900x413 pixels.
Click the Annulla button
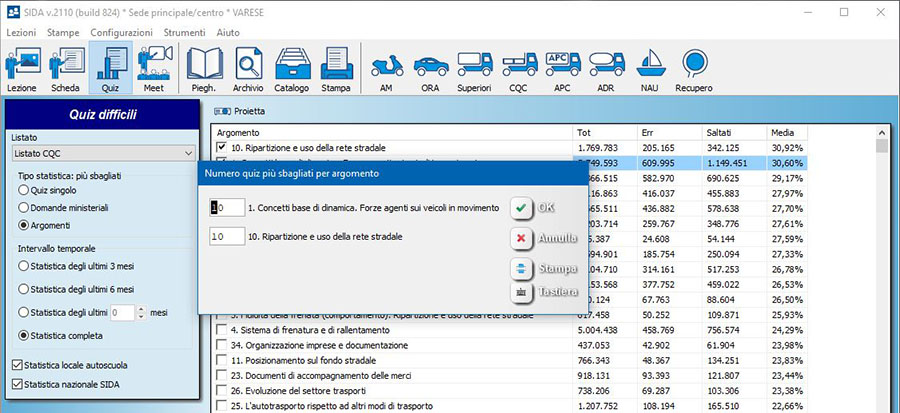545,239
